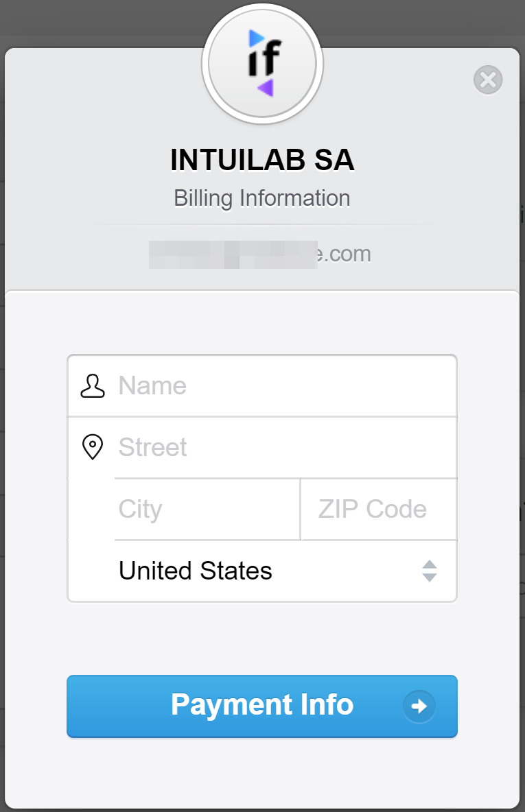The width and height of the screenshot is (525, 812).
Task: Click the blurred email address ending in .com
Action: click(x=260, y=254)
